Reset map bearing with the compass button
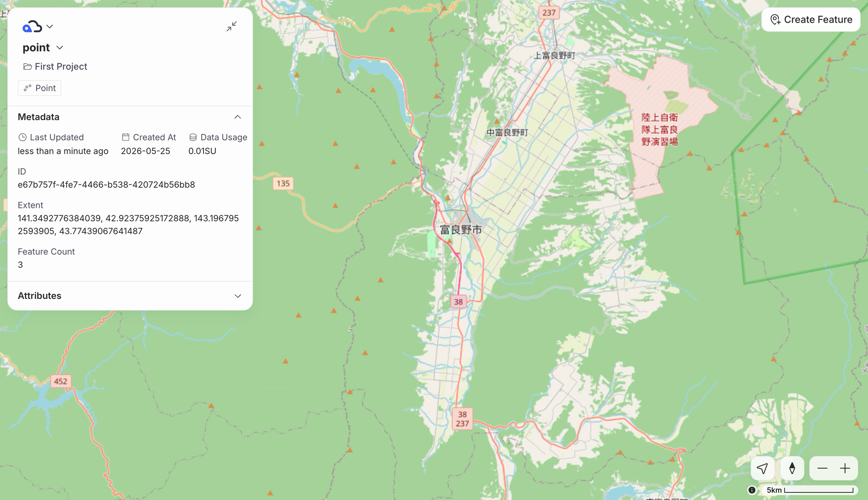 pyautogui.click(x=792, y=468)
